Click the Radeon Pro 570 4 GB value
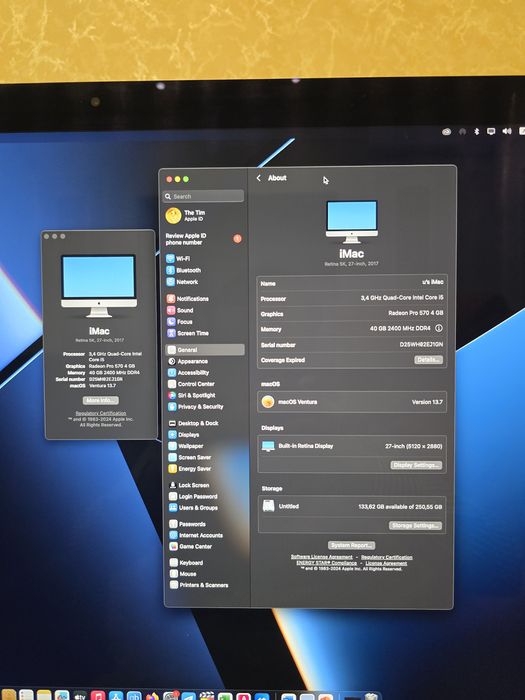 click(416, 313)
